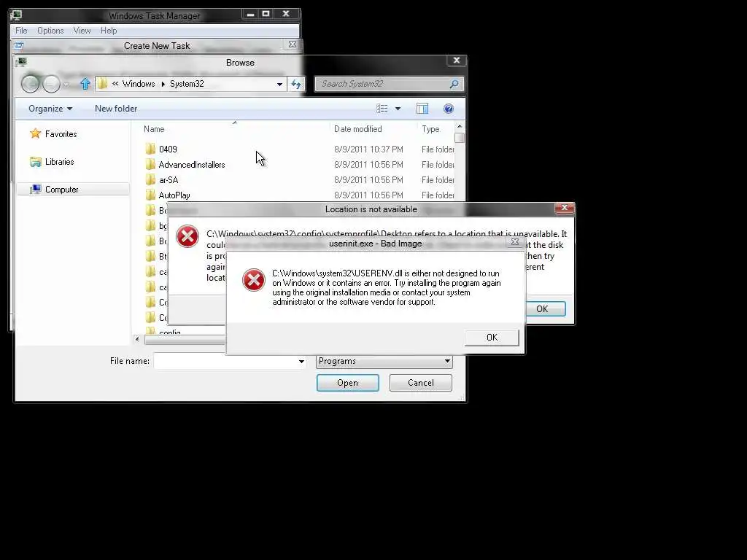Close the Browse dialog
This screenshot has width=747, height=560.
457,60
